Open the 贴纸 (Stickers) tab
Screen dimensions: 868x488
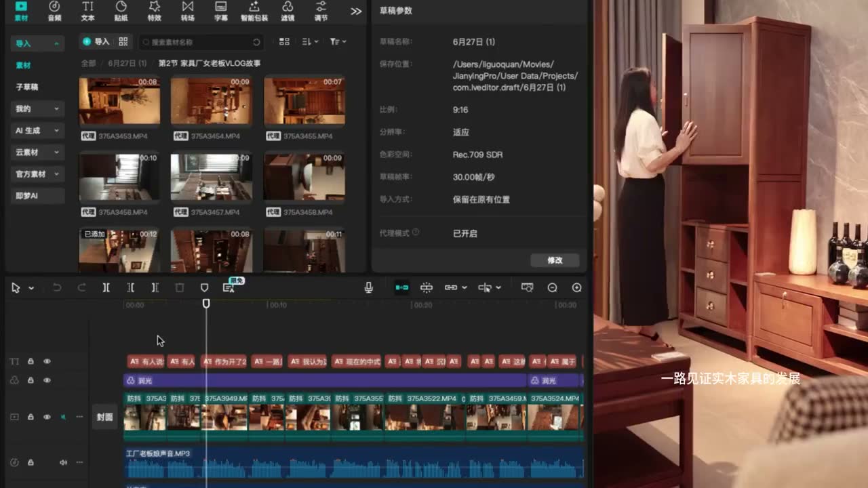(x=121, y=11)
